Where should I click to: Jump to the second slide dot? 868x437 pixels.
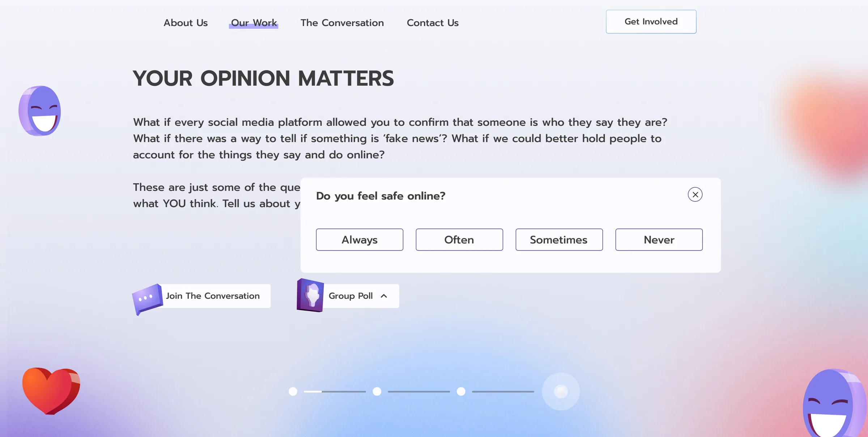click(377, 391)
